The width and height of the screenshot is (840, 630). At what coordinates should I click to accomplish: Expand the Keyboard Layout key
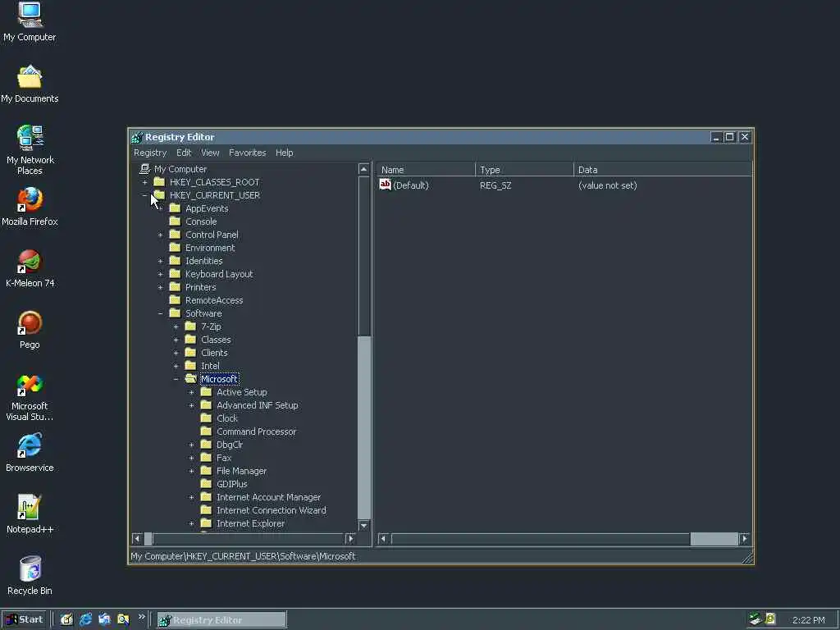point(160,274)
